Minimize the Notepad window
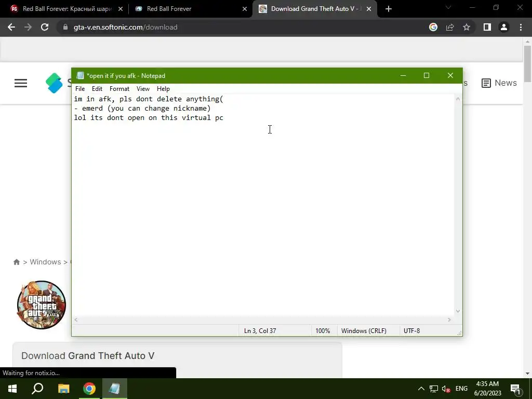532x399 pixels. [x=403, y=75]
